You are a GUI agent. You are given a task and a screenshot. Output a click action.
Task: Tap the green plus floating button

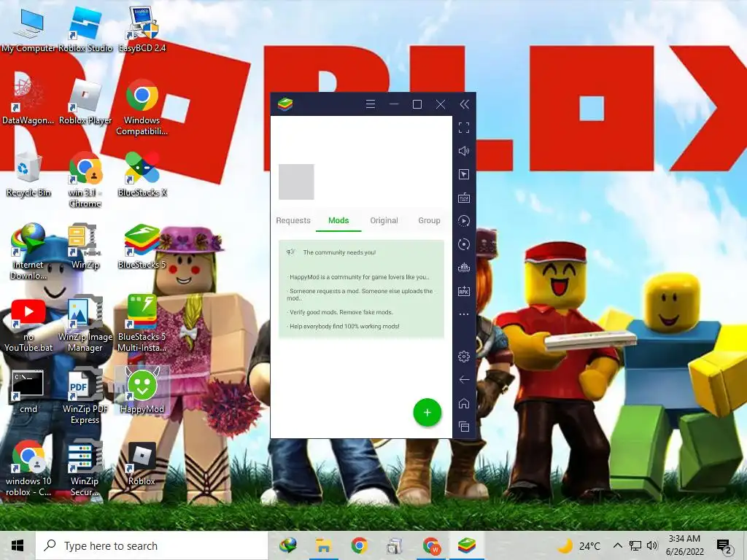(427, 413)
